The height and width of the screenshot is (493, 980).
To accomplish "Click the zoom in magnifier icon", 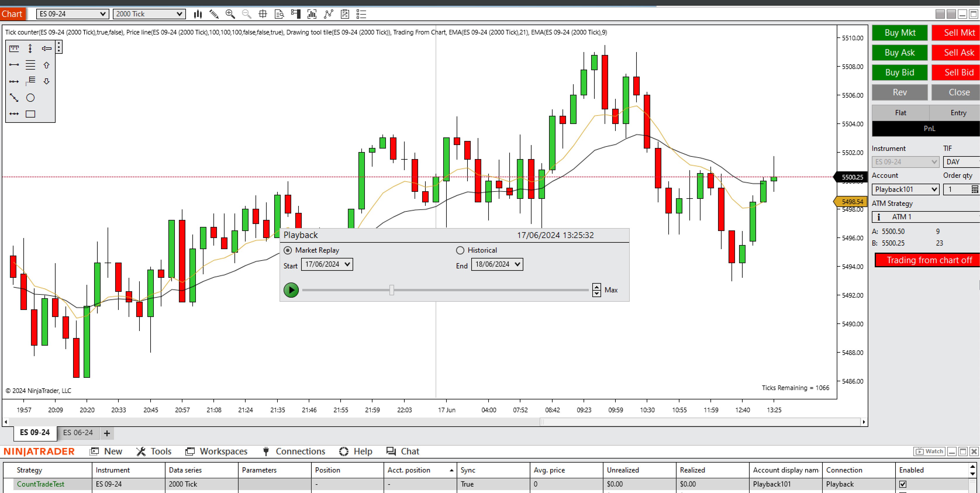I will 230,14.
